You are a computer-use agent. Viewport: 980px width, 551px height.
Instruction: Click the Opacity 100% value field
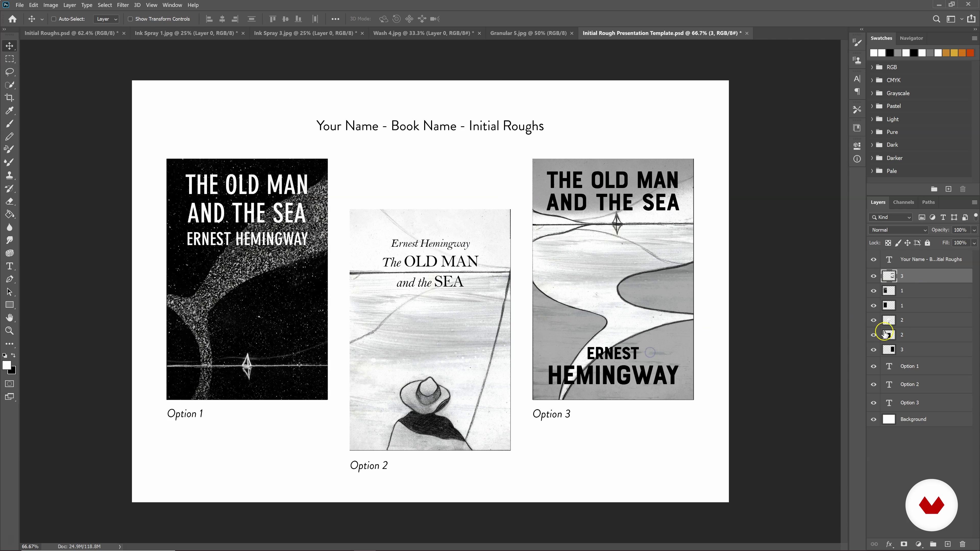pyautogui.click(x=961, y=230)
